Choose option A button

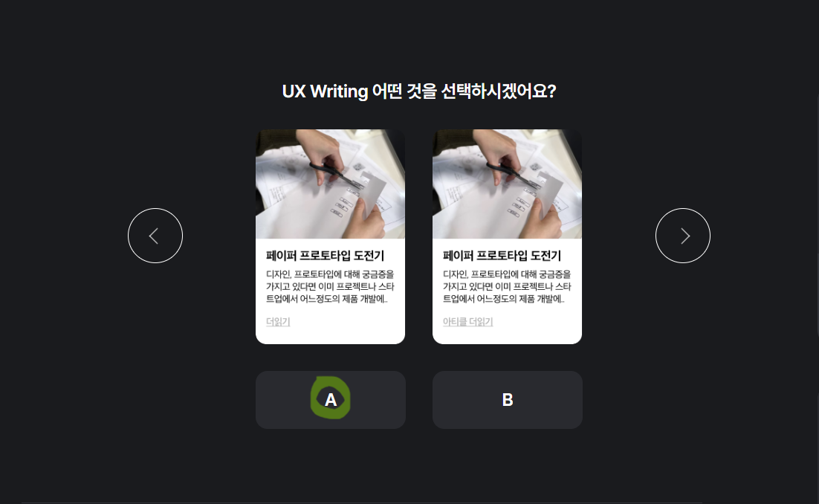tap(331, 400)
